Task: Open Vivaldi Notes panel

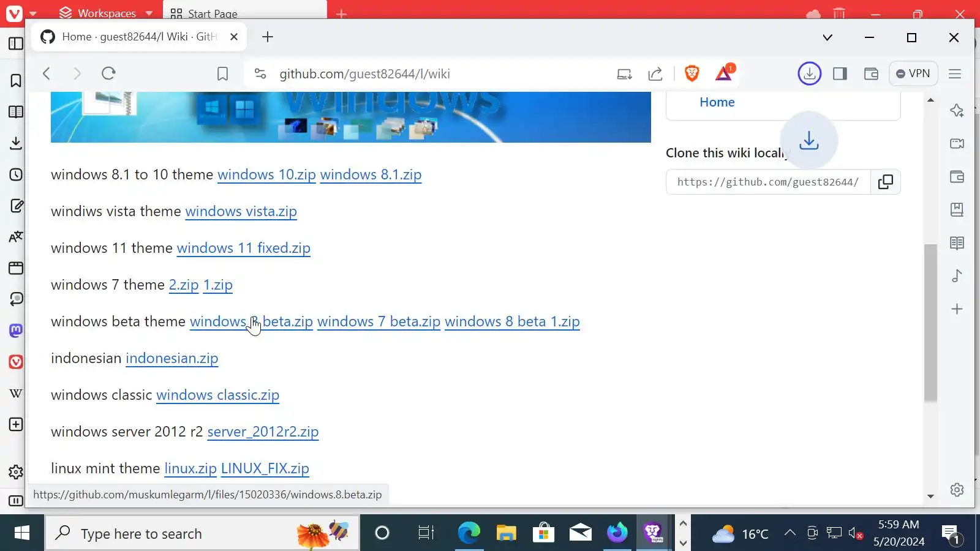Action: [x=16, y=206]
